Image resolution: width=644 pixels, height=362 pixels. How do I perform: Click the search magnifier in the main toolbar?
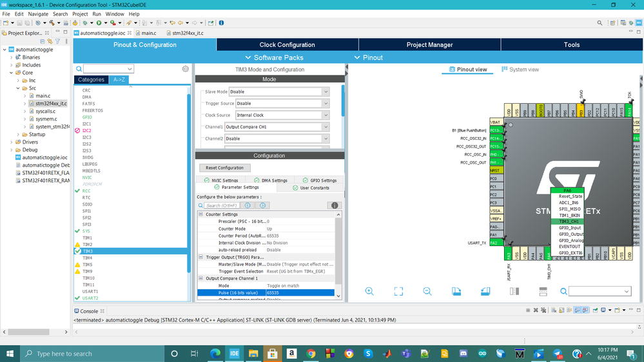600,23
